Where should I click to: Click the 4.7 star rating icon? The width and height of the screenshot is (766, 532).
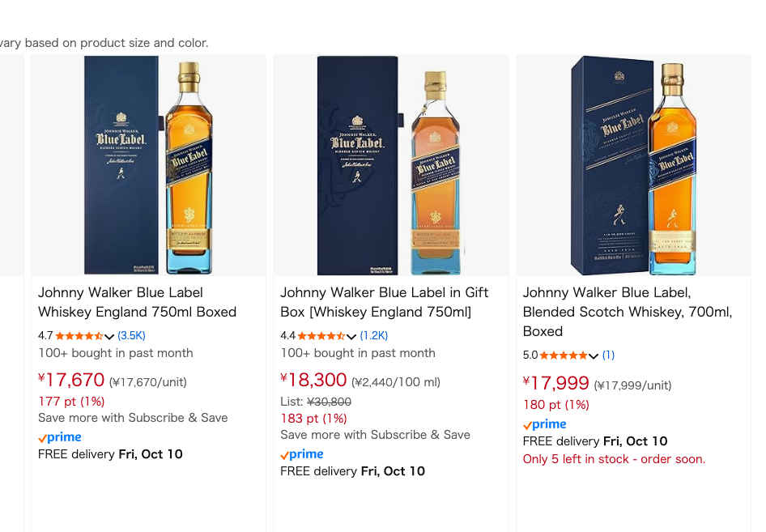(79, 336)
